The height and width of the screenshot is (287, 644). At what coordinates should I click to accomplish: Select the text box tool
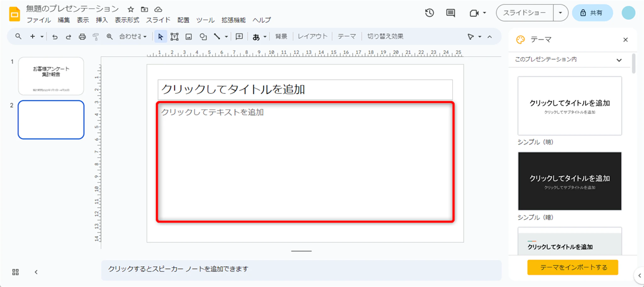[174, 37]
